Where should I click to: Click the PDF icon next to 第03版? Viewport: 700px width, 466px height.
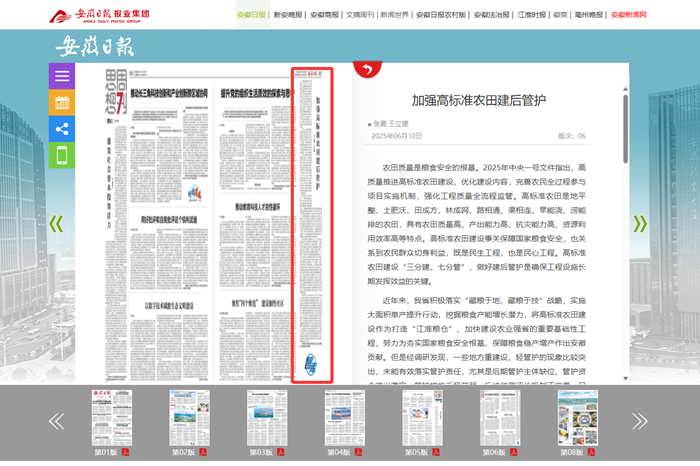(x=281, y=452)
